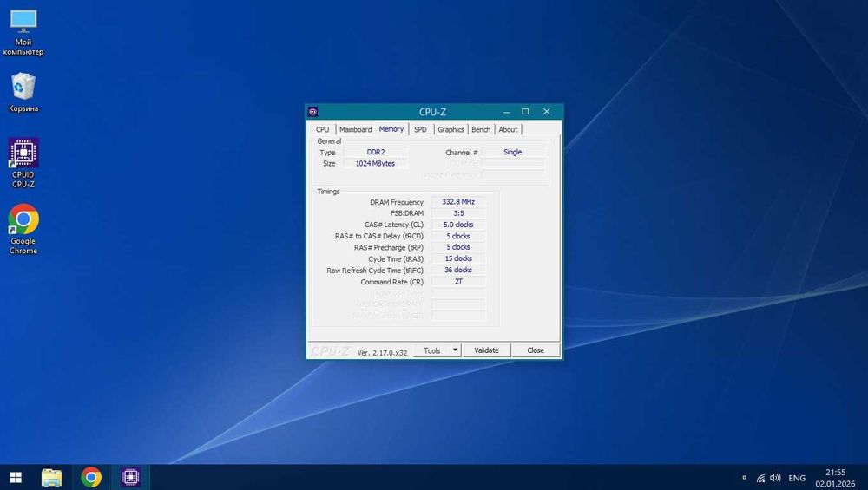
Task: Click the 15 clocks tRAS value
Action: 458,258
